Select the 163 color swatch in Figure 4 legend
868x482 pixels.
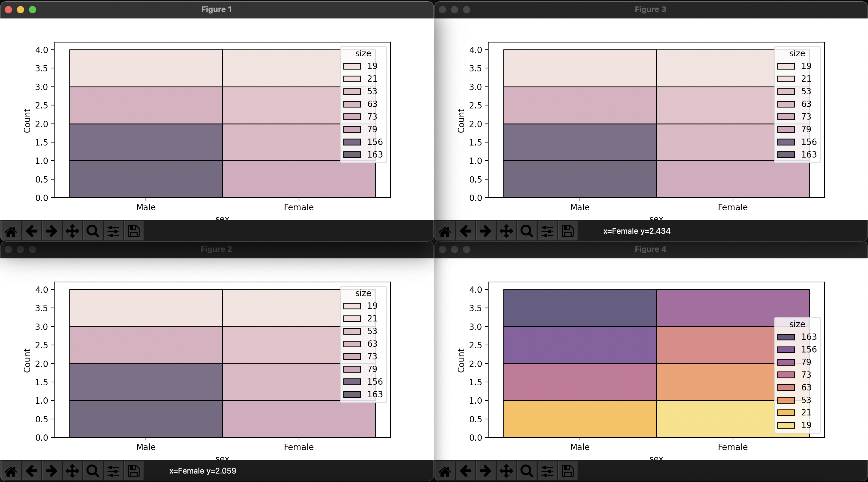pos(786,336)
